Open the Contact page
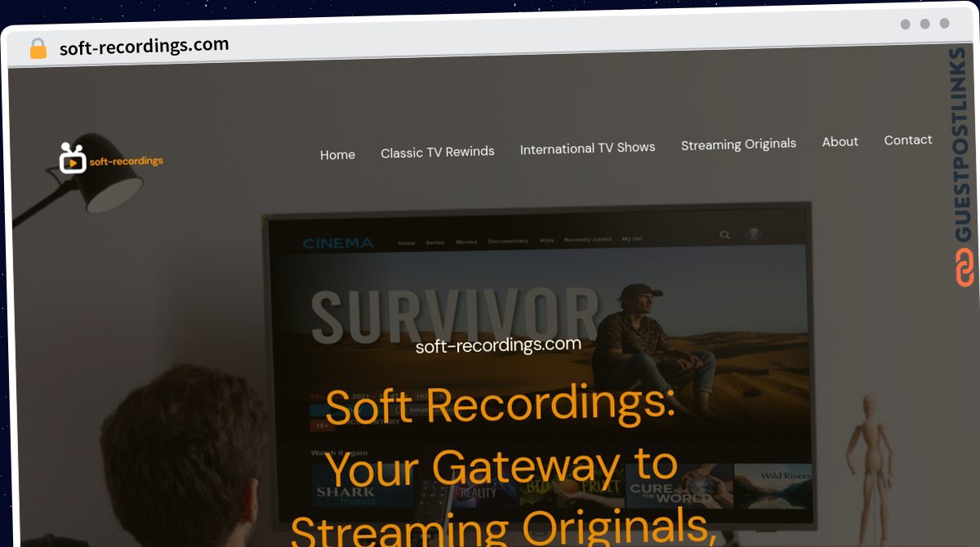The width and height of the screenshot is (980, 547). (907, 140)
